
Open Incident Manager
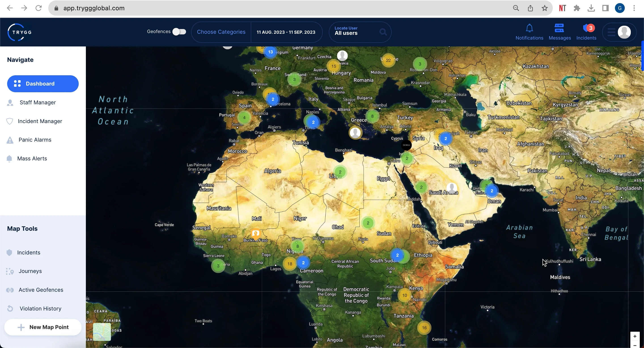coord(40,121)
